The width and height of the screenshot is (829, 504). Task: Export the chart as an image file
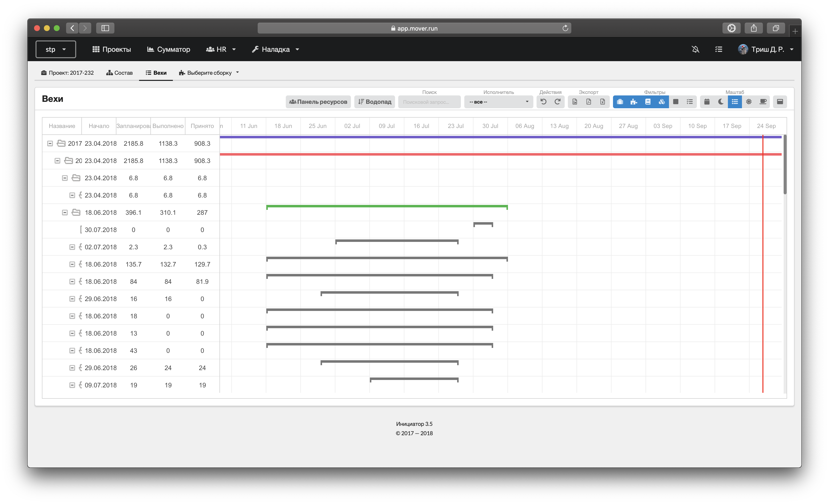pos(575,102)
